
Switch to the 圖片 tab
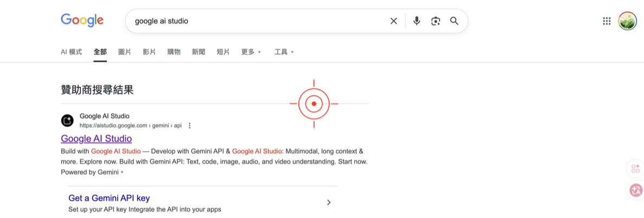125,52
